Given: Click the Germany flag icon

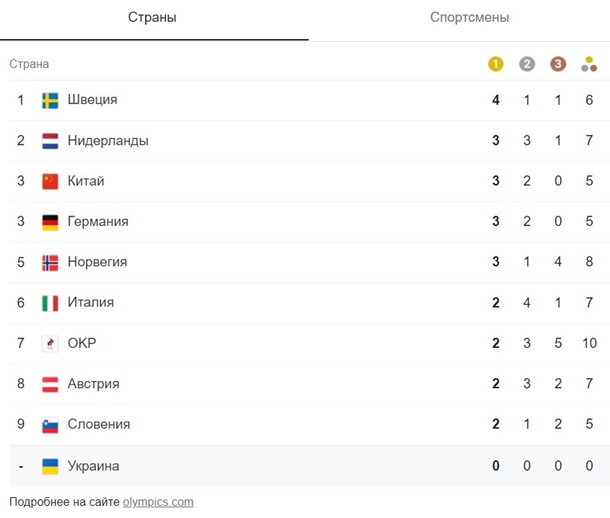Looking at the screenshot, I should coord(50,222).
